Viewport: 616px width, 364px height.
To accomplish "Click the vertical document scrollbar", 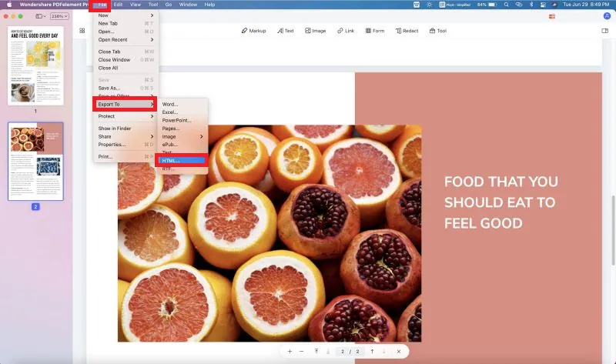I will tap(613, 231).
